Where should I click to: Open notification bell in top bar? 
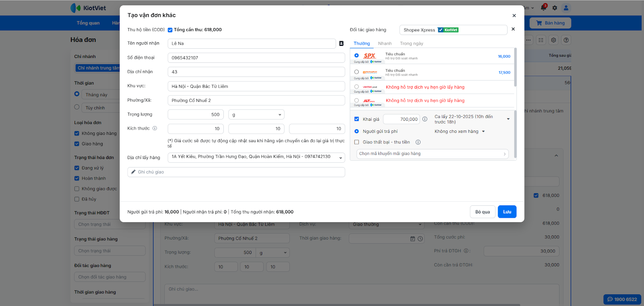click(543, 8)
